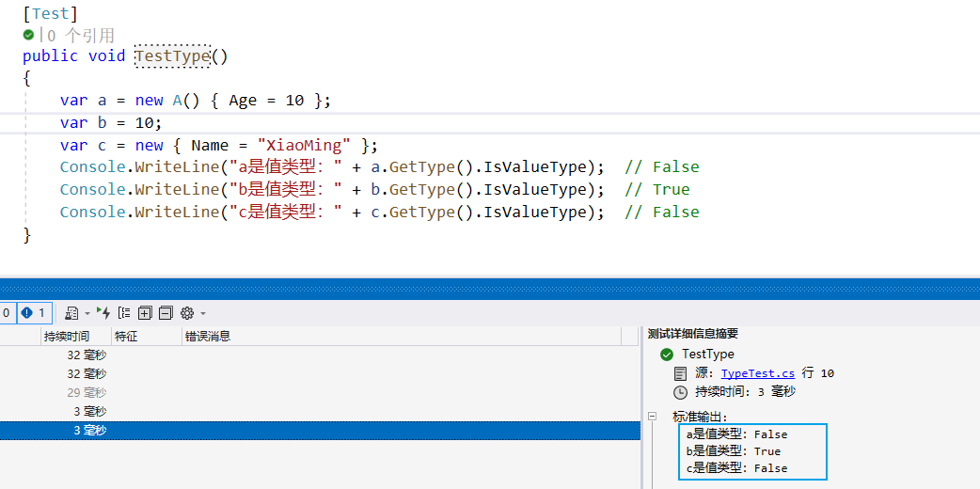Click output line c是值类型: False

click(x=736, y=467)
